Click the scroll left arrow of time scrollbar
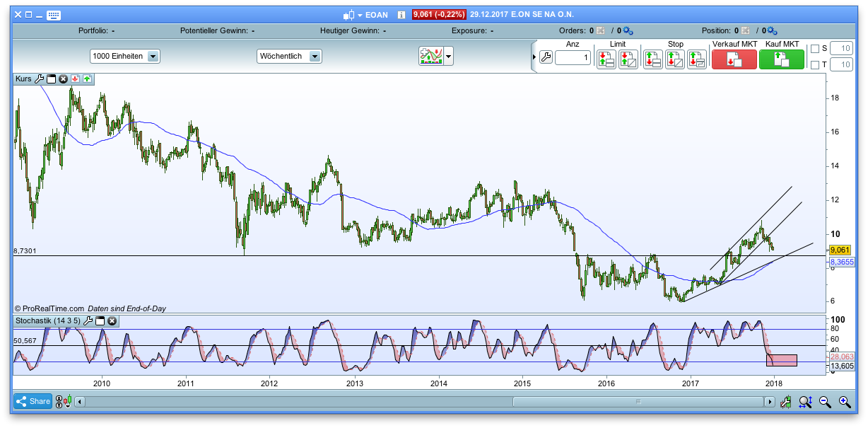 [80, 402]
